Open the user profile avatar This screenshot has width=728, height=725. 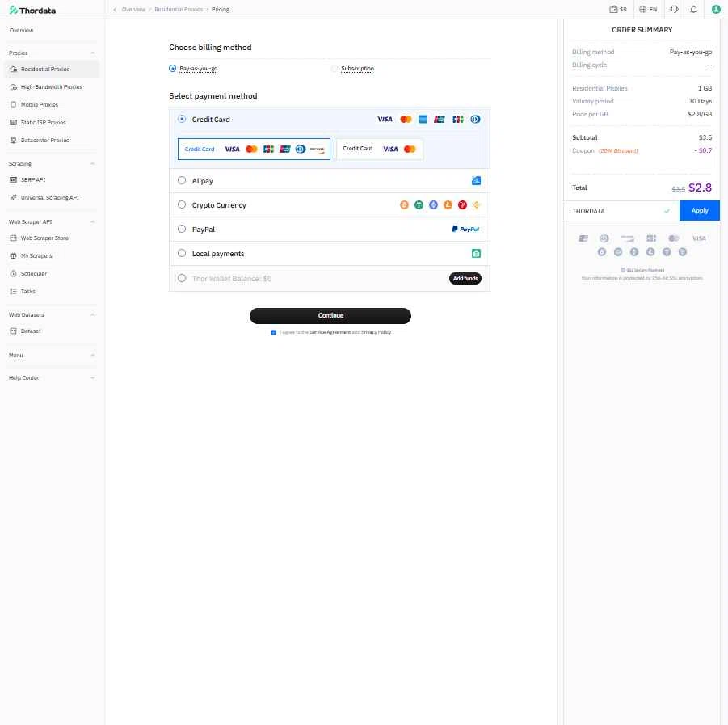coord(716,9)
